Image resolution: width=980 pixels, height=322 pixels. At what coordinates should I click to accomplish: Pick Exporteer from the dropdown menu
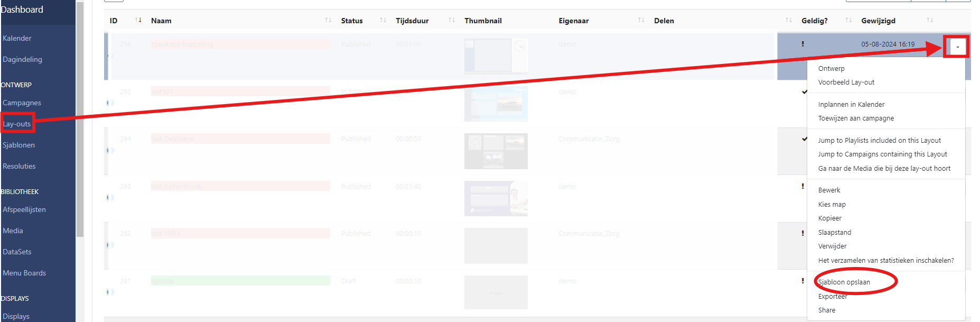(833, 297)
